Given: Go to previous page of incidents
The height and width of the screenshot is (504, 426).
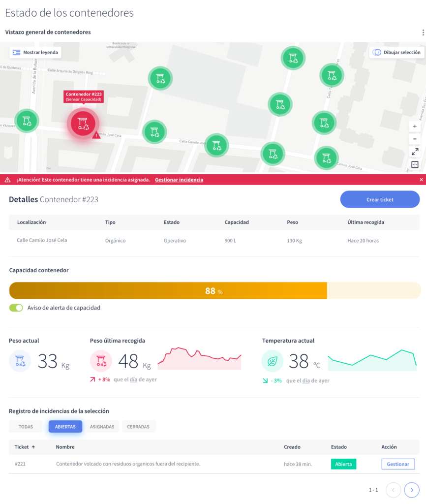Looking at the screenshot, I should 393,490.
